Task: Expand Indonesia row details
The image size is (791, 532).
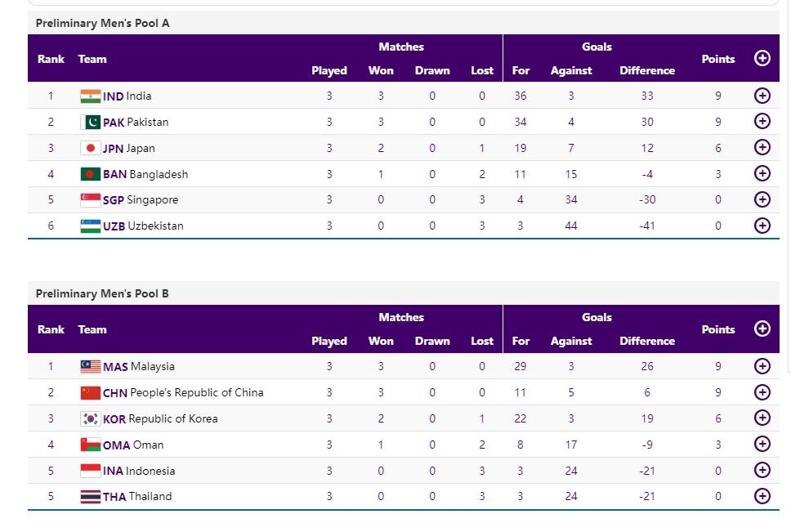Action: [x=762, y=470]
